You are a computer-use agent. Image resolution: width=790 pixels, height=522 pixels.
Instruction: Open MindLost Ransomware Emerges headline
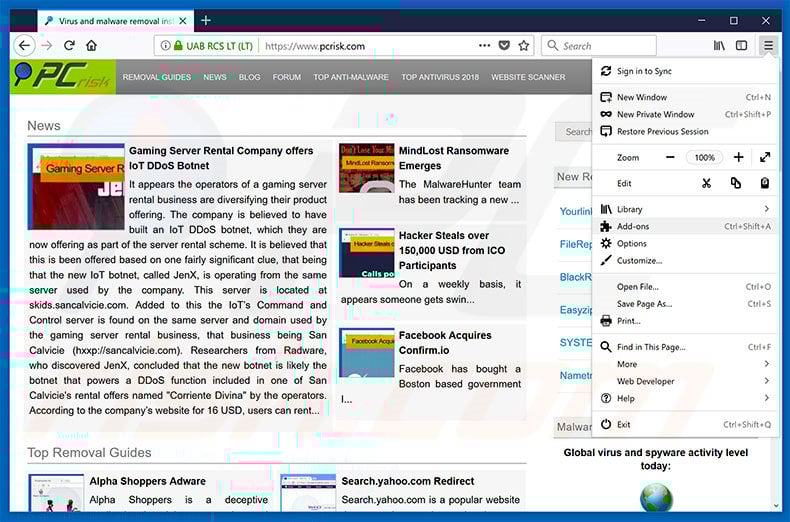[453, 158]
